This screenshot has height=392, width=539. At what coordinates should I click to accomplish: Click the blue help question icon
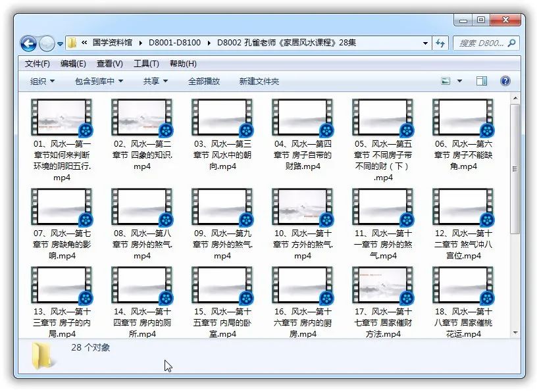point(505,81)
